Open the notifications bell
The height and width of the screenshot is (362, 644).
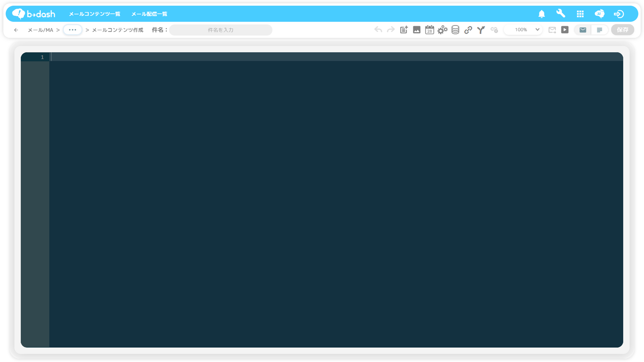click(x=541, y=14)
